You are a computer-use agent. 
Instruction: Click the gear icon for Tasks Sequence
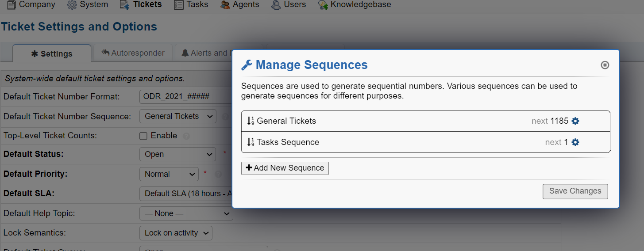(575, 142)
